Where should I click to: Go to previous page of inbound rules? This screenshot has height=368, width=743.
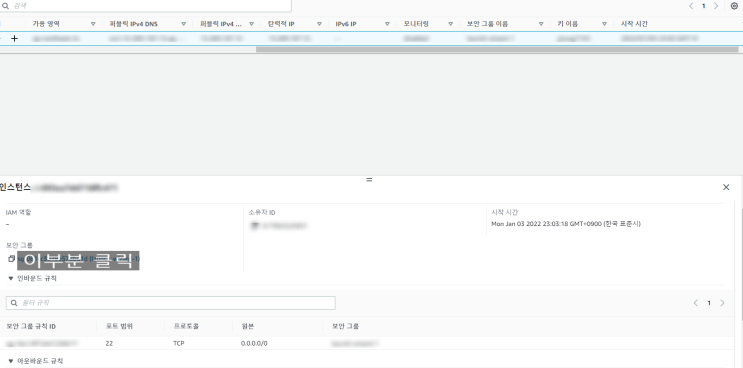coord(696,303)
